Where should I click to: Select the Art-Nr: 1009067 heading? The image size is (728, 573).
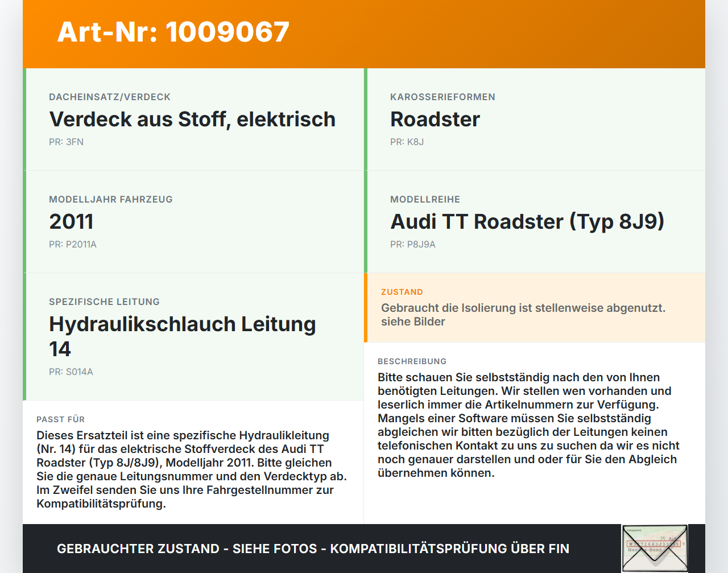coord(173,32)
